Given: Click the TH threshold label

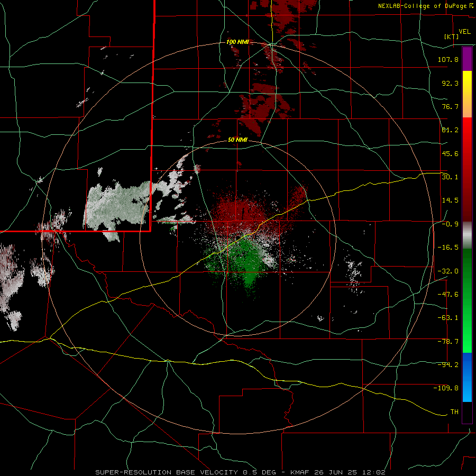Looking at the screenshot, I should tap(454, 412).
